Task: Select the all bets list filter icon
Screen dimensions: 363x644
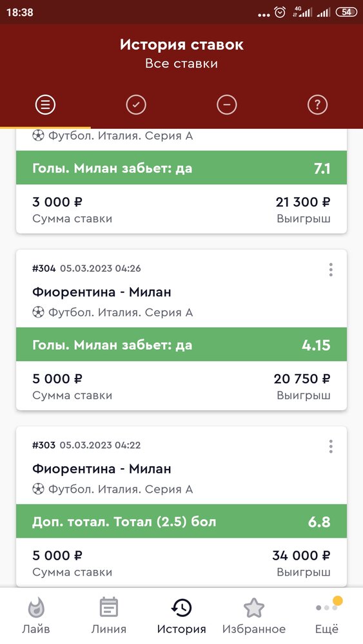Action: (x=45, y=105)
